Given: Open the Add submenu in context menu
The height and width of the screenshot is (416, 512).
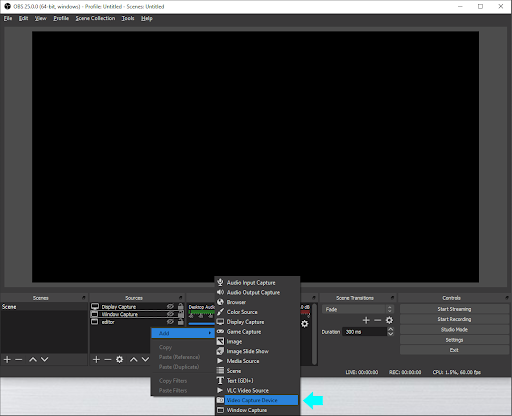Looking at the screenshot, I should (x=183, y=333).
